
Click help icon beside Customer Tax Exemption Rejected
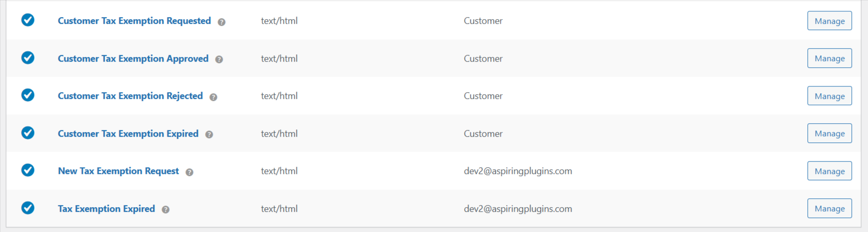coord(213,97)
